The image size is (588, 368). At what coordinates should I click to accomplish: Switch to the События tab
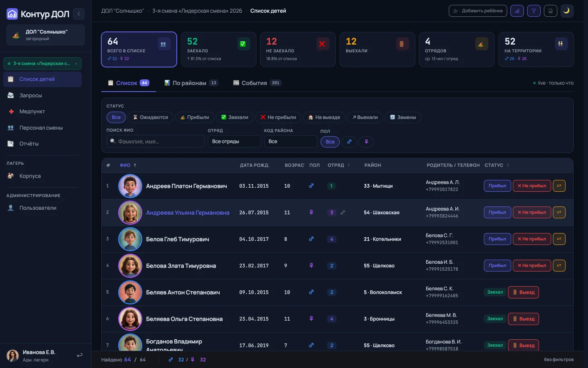point(257,83)
